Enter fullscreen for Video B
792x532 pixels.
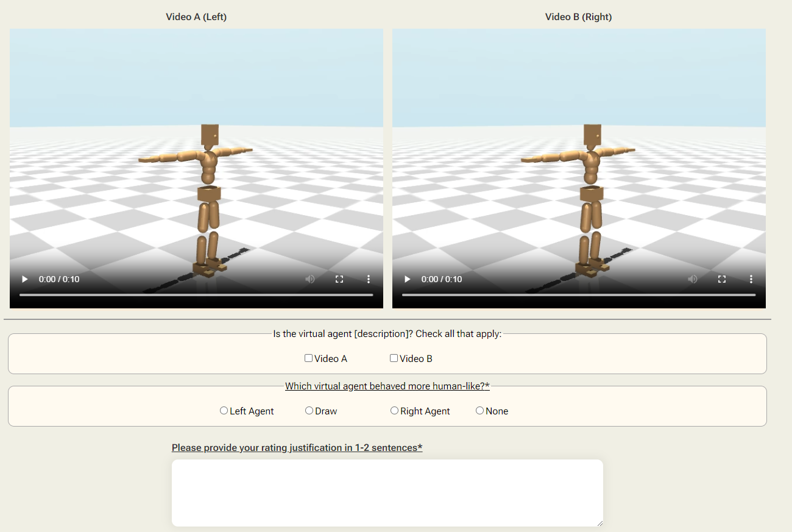tap(722, 279)
